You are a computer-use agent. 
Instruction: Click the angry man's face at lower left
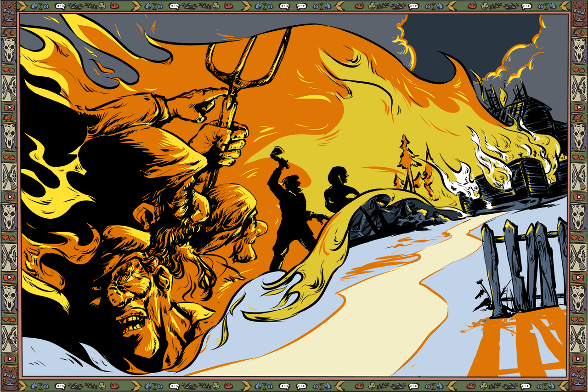[131, 294]
